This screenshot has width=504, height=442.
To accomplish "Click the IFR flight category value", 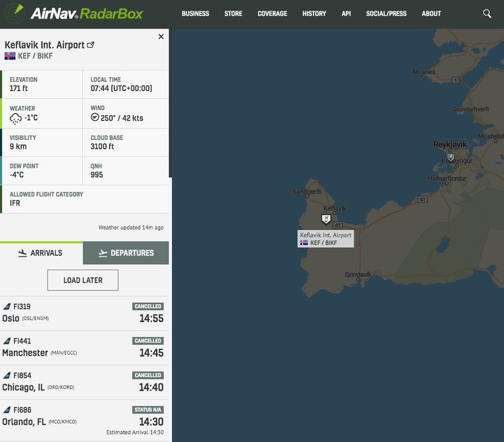I will click(x=15, y=203).
